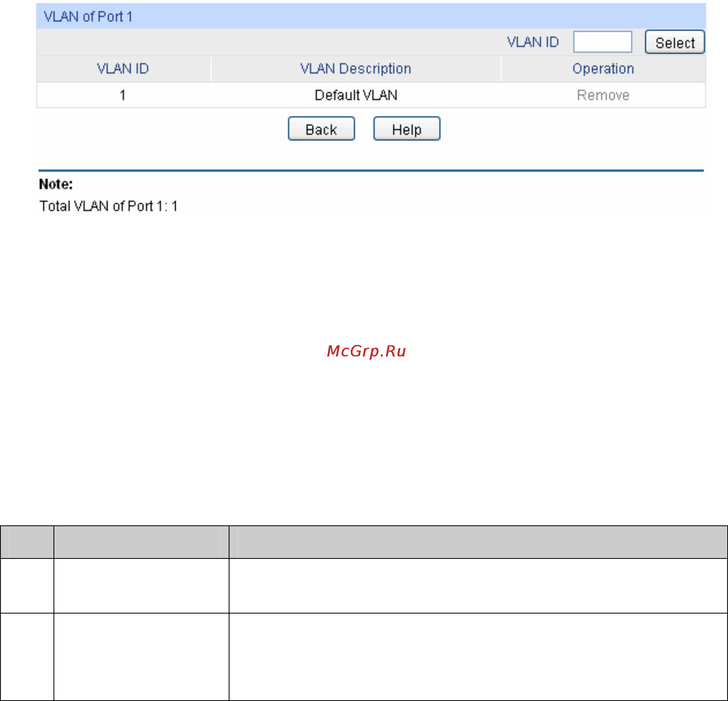Click the VLAN Description column header
This screenshot has height=701, width=728.
pos(356,69)
